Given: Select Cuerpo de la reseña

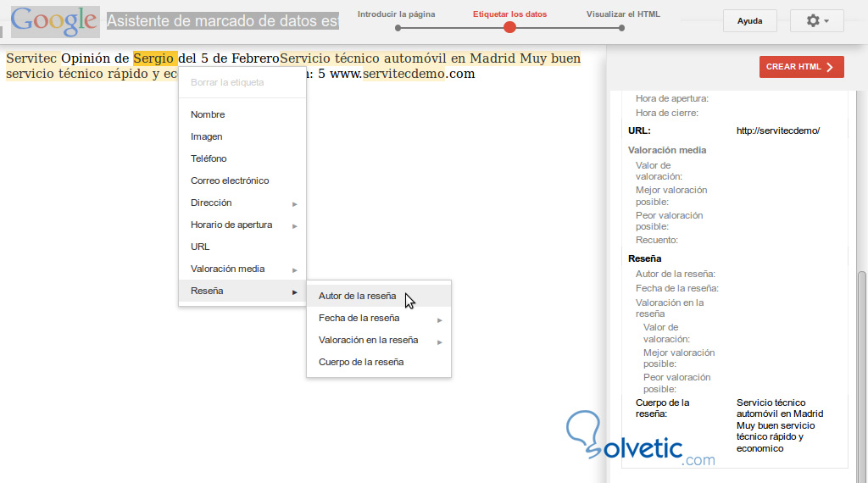Looking at the screenshot, I should coord(379,363).
